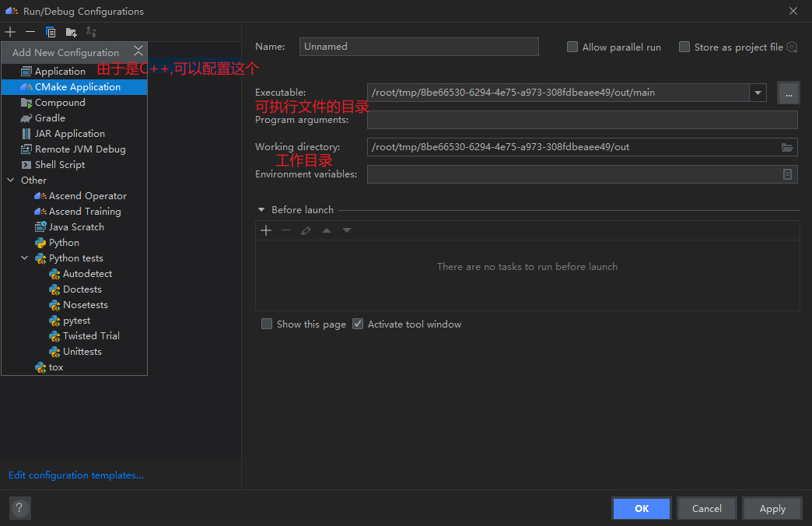Viewport: 812px width, 526px height.
Task: Click the edit task pencil icon
Action: [306, 230]
